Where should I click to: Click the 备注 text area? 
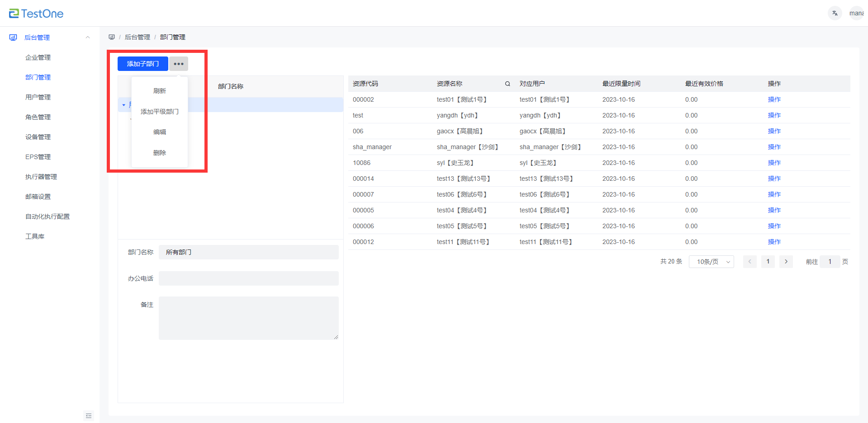(248, 318)
